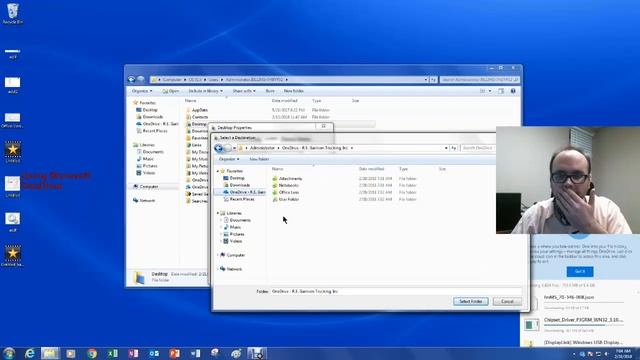
Task: Click New folder in background Explorer toolbar
Action: click(293, 91)
